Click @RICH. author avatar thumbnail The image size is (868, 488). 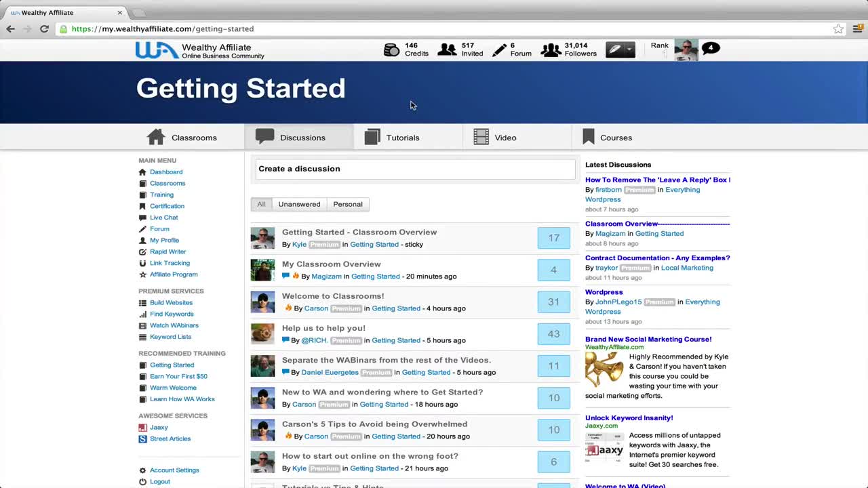tap(262, 334)
